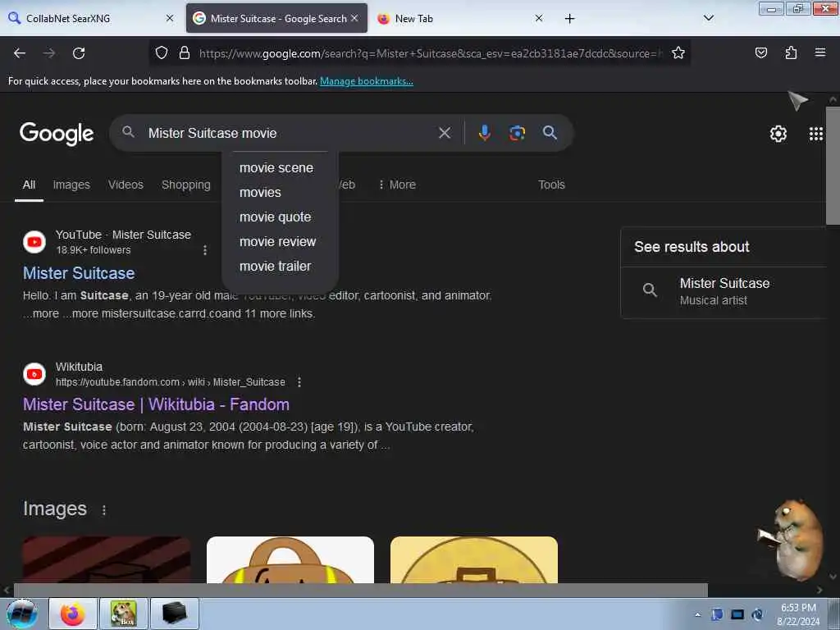Click the browser back arrow
The height and width of the screenshot is (630, 840).
pos(20,53)
